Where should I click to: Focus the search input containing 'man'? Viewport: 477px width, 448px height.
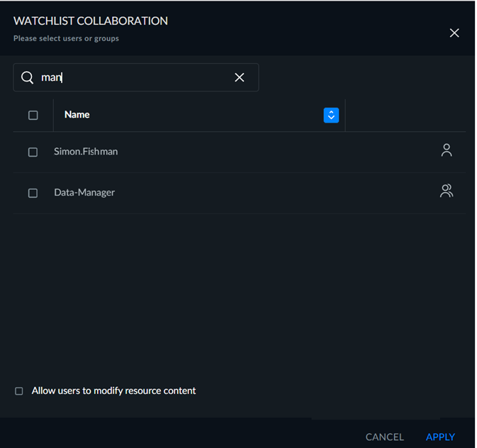click(135, 77)
